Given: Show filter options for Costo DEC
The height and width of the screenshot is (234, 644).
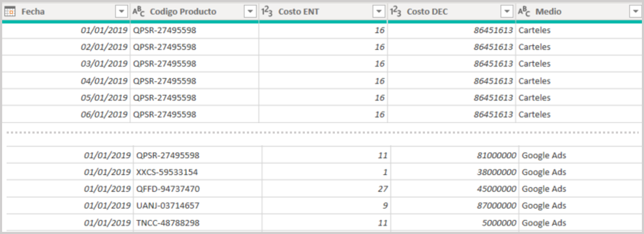Looking at the screenshot, I should point(507,11).
